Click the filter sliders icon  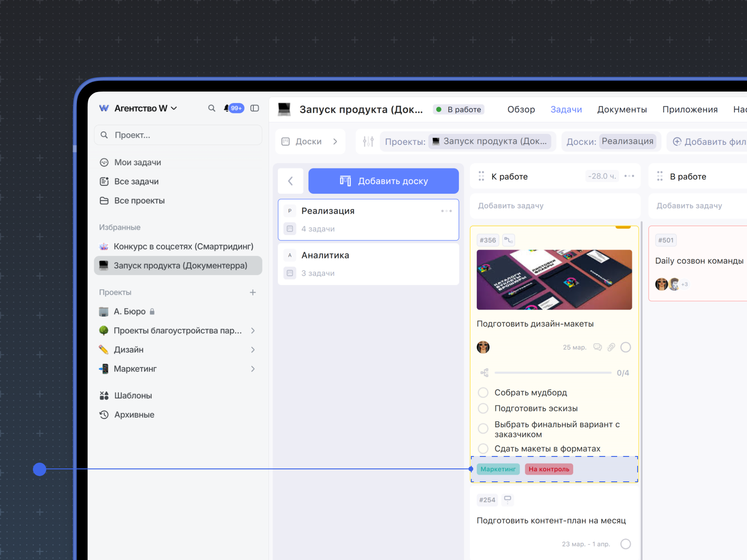(x=368, y=142)
